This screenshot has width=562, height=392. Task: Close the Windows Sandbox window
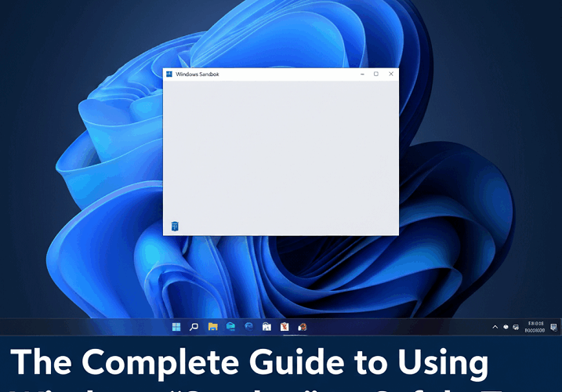point(391,74)
